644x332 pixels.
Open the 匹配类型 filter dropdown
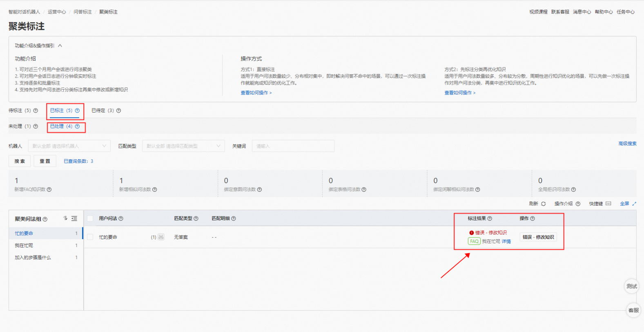(183, 146)
